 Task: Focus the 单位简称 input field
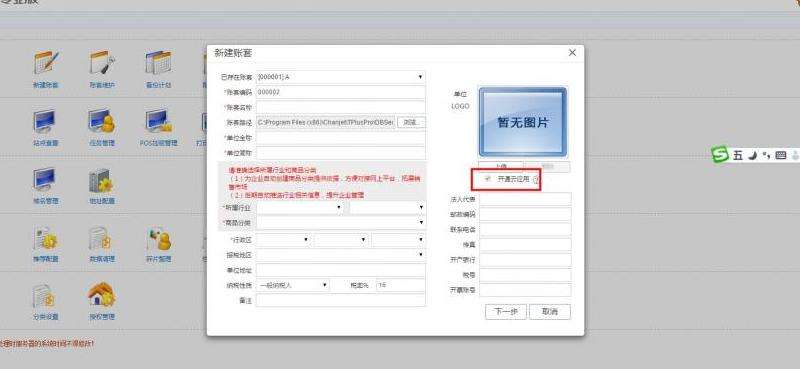340,153
